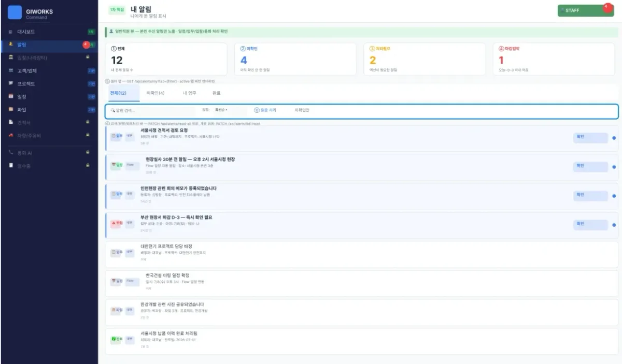Click the unread blue dot on 서울시청 견적서 검토 요청
Image resolution: width=622 pixels, height=364 pixels.
[614, 138]
